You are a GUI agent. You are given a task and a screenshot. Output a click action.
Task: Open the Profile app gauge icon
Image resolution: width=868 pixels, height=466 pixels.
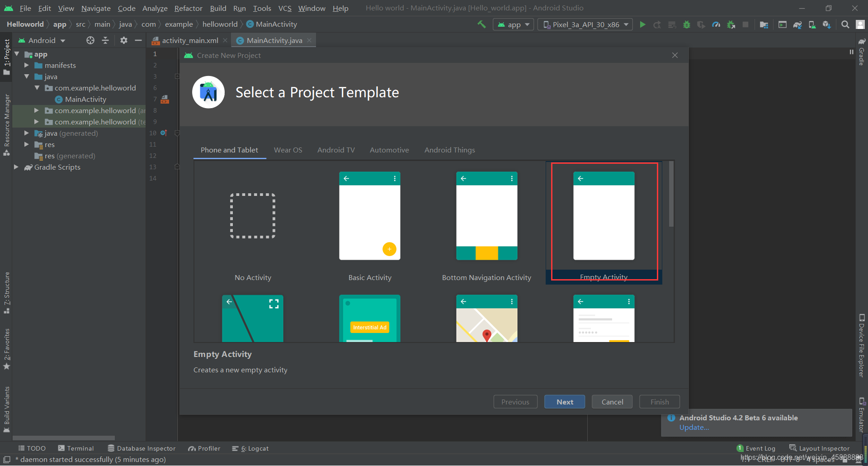(x=716, y=24)
